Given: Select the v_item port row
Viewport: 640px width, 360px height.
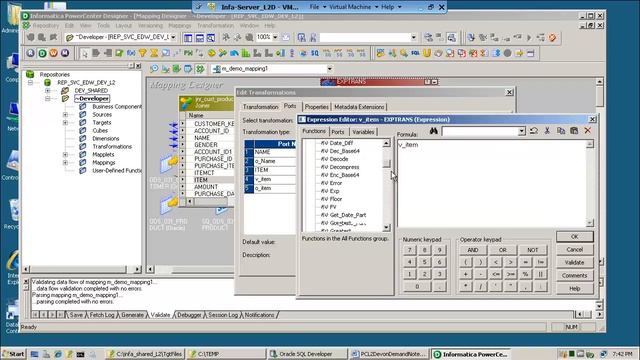Looking at the screenshot, I should click(x=270, y=179).
